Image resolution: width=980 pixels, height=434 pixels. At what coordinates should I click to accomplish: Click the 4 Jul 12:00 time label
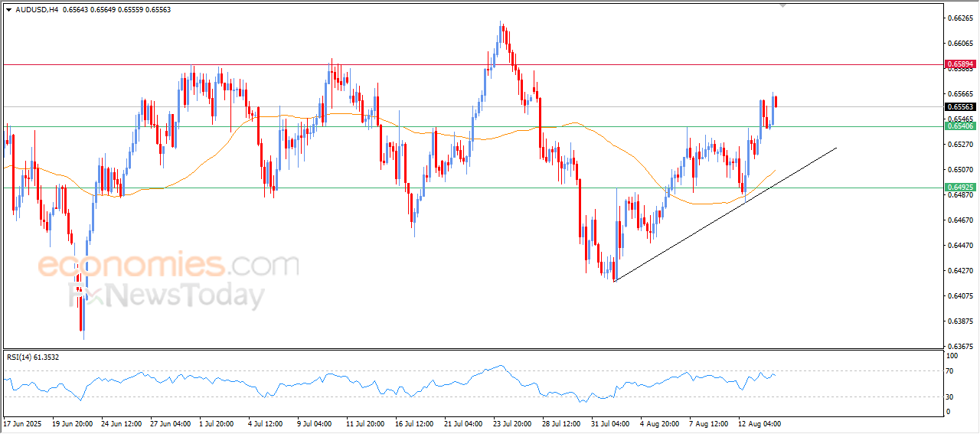point(266,423)
